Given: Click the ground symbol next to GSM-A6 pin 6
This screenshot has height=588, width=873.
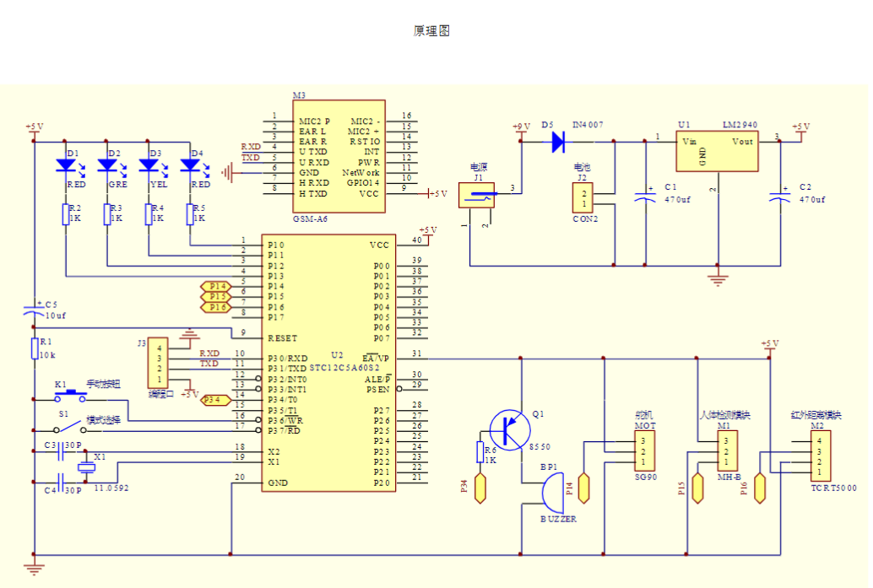Looking at the screenshot, I should pyautogui.click(x=226, y=173).
